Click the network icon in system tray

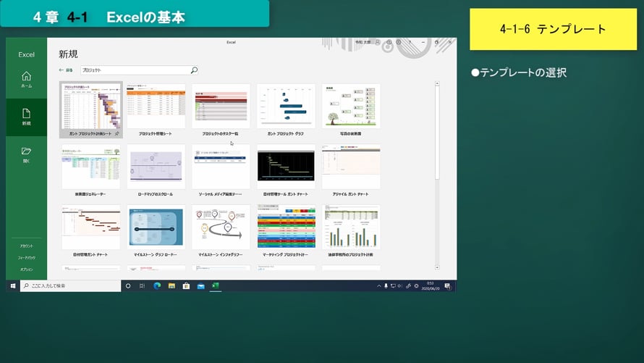(393, 285)
